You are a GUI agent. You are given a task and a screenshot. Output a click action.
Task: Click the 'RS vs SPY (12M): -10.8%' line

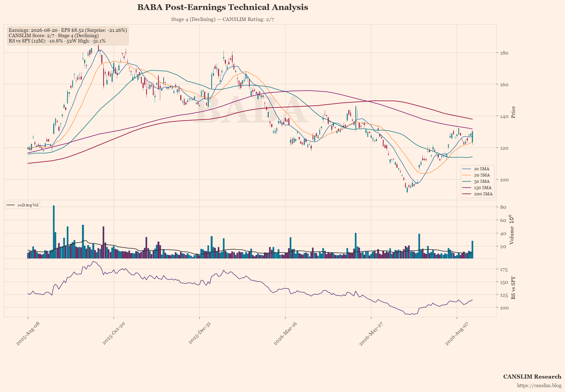click(57, 41)
